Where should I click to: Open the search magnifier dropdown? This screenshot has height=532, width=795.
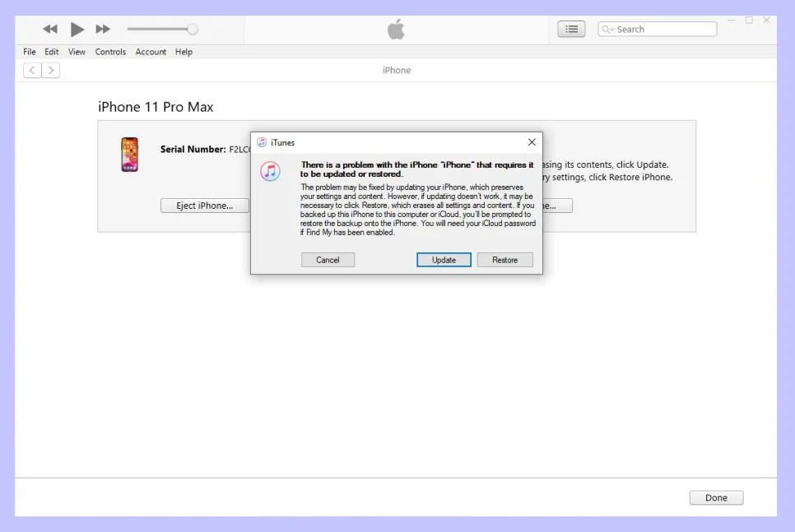[x=607, y=30]
